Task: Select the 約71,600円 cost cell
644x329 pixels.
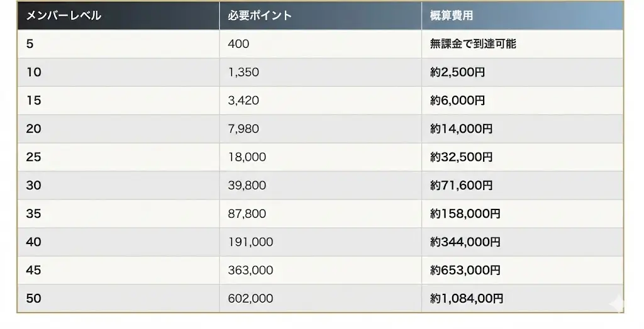Action: click(461, 186)
